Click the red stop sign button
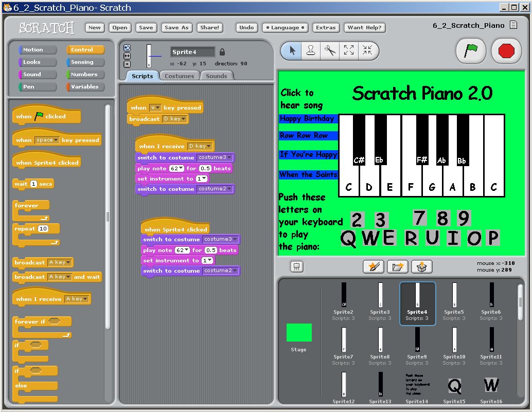The width and height of the screenshot is (532, 412). 506,51
